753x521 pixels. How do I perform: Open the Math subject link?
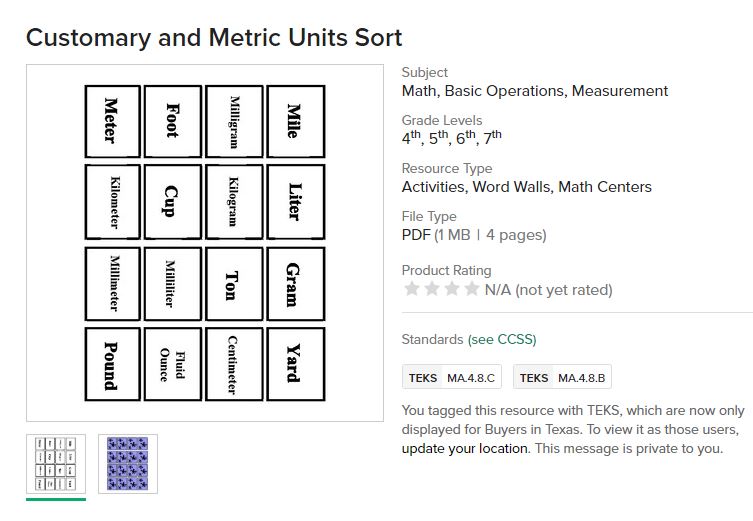coord(419,91)
